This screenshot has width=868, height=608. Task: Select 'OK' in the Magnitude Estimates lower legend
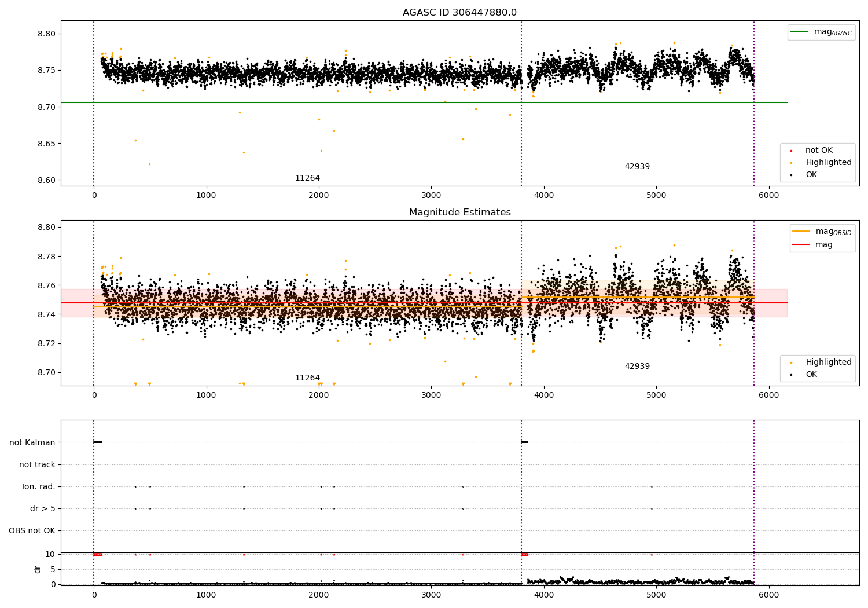click(x=811, y=375)
